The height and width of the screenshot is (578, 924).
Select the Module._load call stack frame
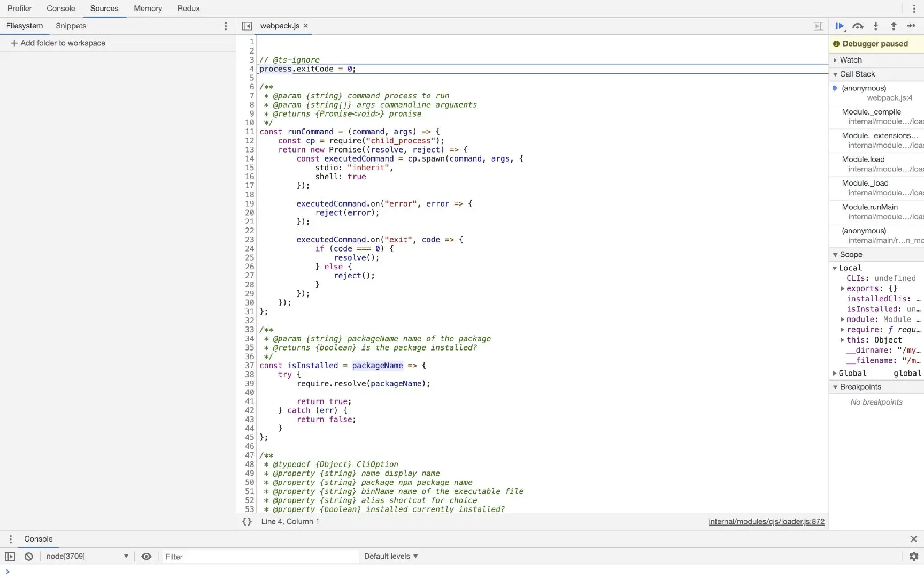(877, 188)
